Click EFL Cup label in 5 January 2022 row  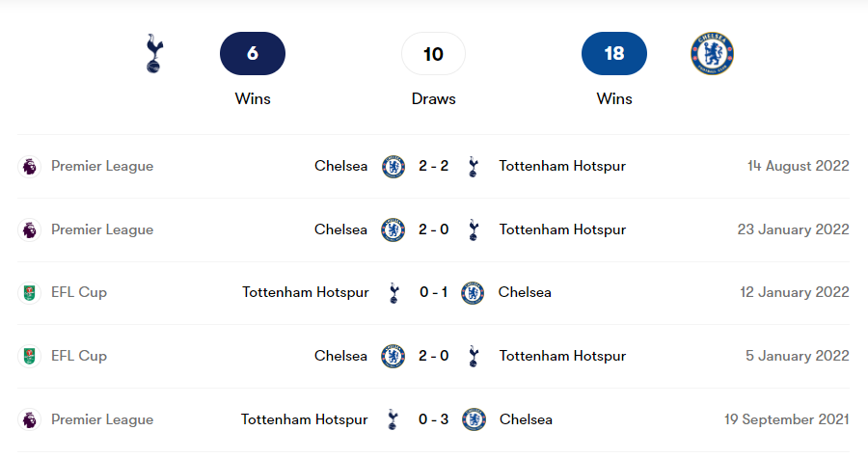click(79, 356)
